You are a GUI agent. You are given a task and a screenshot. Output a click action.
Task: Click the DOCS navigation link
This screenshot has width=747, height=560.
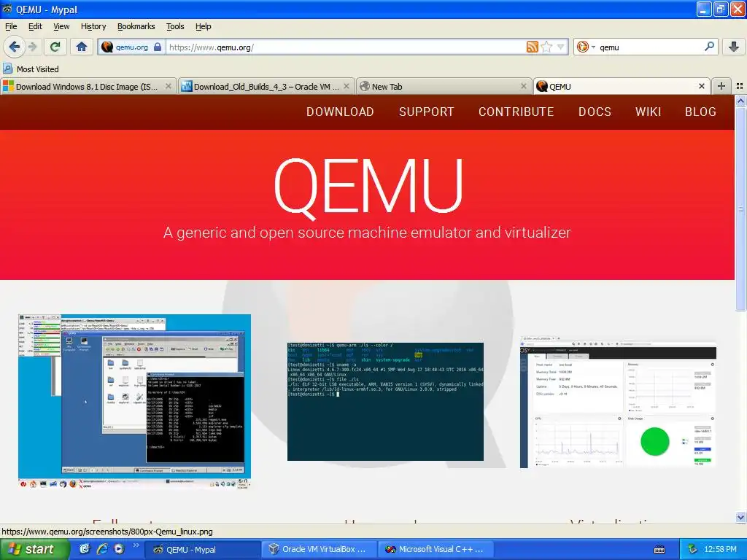pyautogui.click(x=595, y=112)
